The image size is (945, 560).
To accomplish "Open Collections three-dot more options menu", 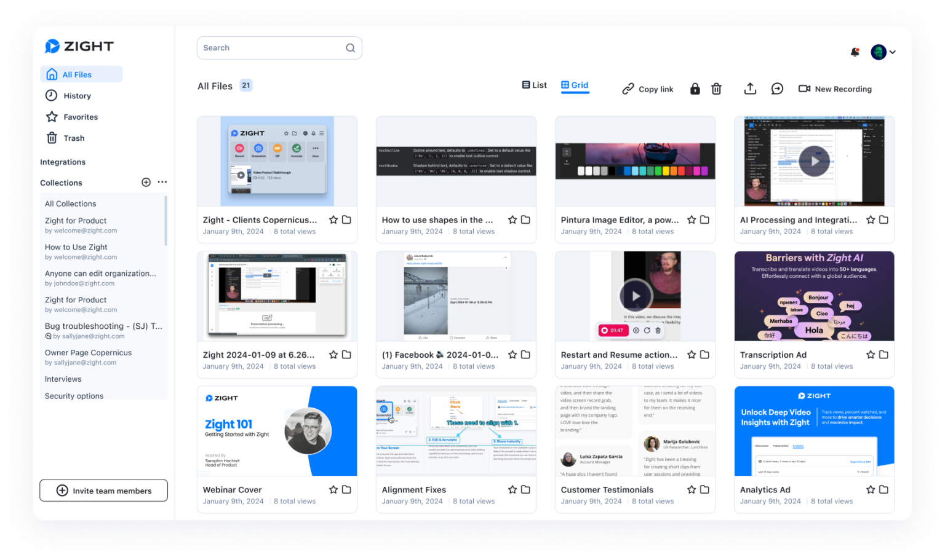I will (162, 182).
